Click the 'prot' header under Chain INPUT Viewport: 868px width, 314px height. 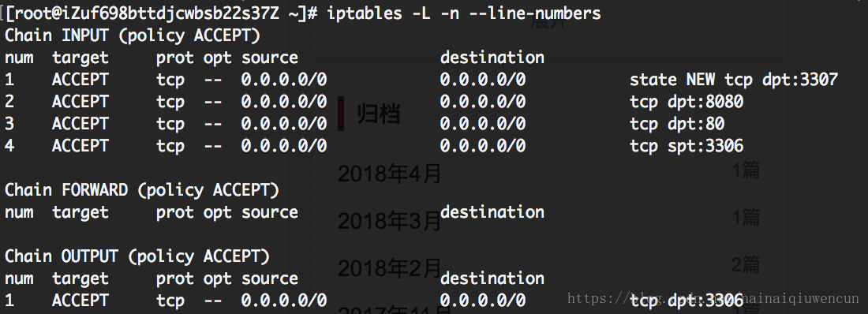pyautogui.click(x=175, y=58)
